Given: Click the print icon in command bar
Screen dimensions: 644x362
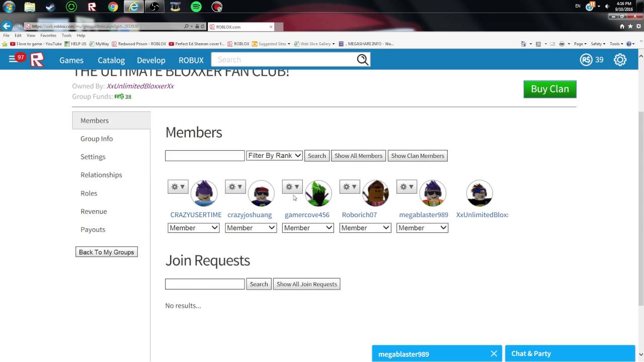Looking at the screenshot, I should pyautogui.click(x=562, y=44).
